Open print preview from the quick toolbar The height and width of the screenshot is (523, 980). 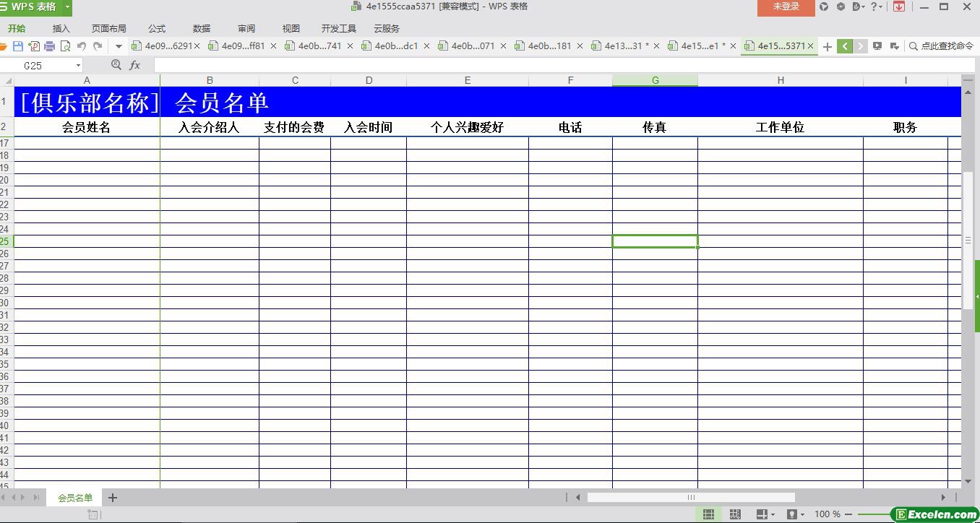pos(65,46)
